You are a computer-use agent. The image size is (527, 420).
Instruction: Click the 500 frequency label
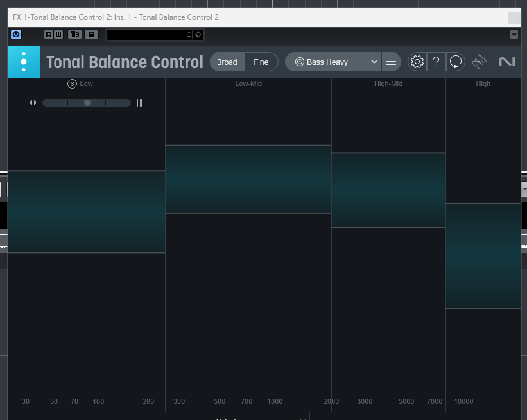pyautogui.click(x=220, y=401)
